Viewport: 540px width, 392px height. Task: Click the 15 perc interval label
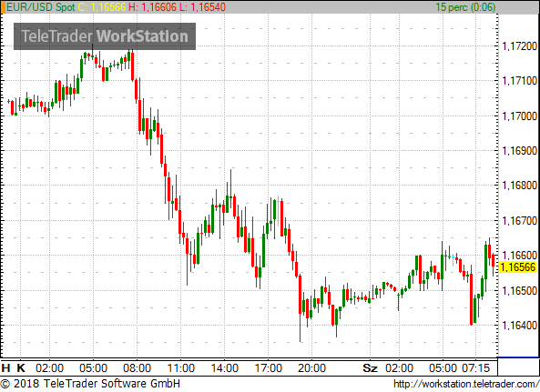pyautogui.click(x=465, y=7)
